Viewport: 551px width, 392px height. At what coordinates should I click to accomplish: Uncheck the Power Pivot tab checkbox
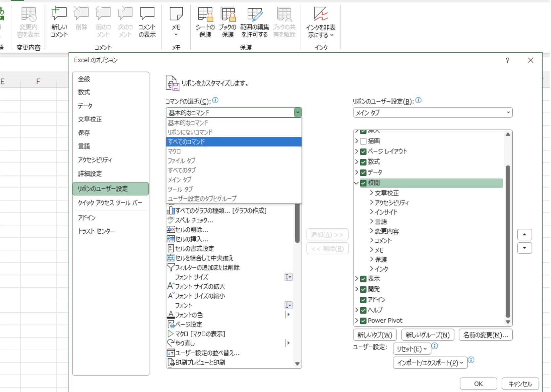(363, 320)
